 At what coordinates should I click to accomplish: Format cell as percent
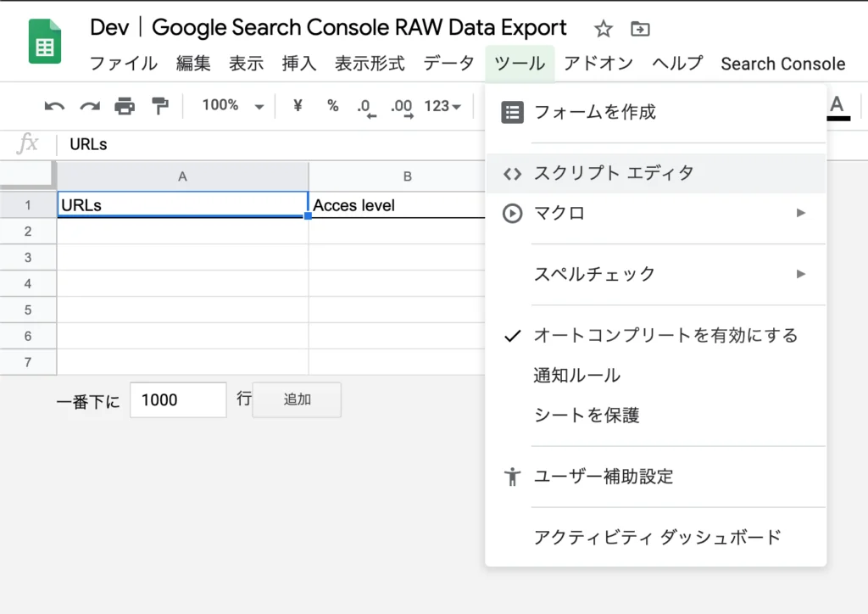tap(332, 105)
